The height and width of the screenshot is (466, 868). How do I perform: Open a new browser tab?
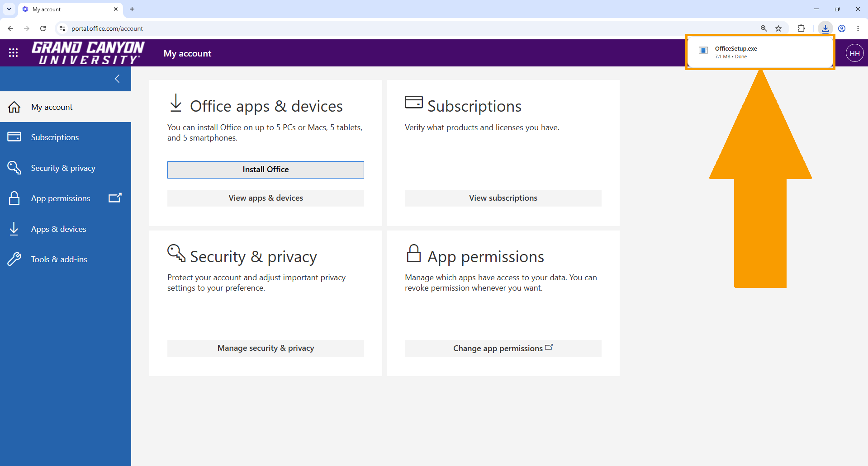click(132, 9)
